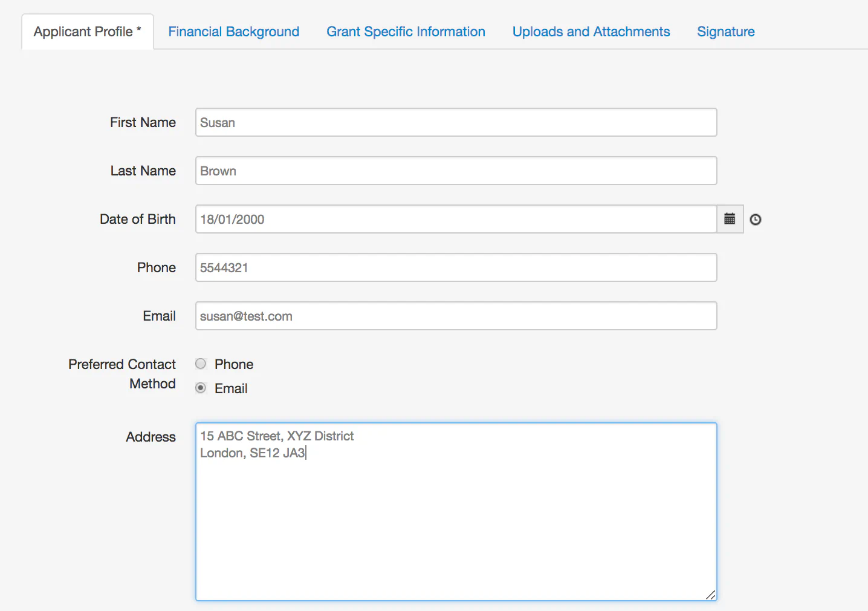This screenshot has width=868, height=611.
Task: Click the clock icon beside Date of Birth
Action: point(756,219)
